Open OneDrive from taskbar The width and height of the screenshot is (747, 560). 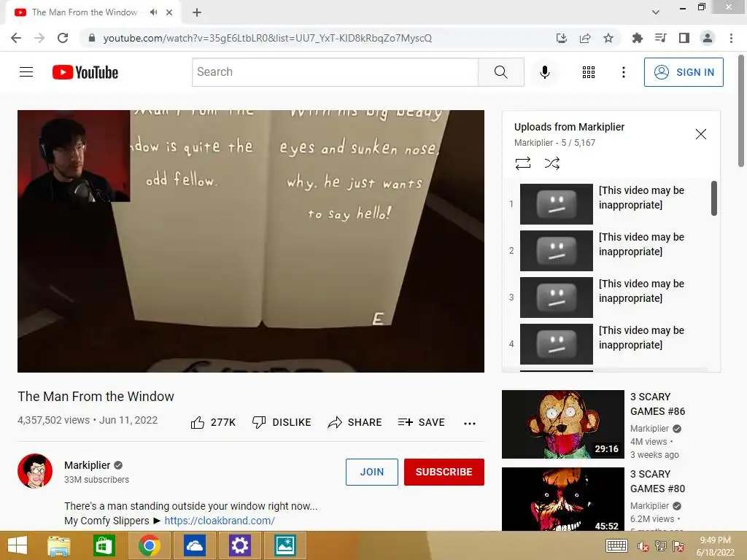tap(194, 545)
